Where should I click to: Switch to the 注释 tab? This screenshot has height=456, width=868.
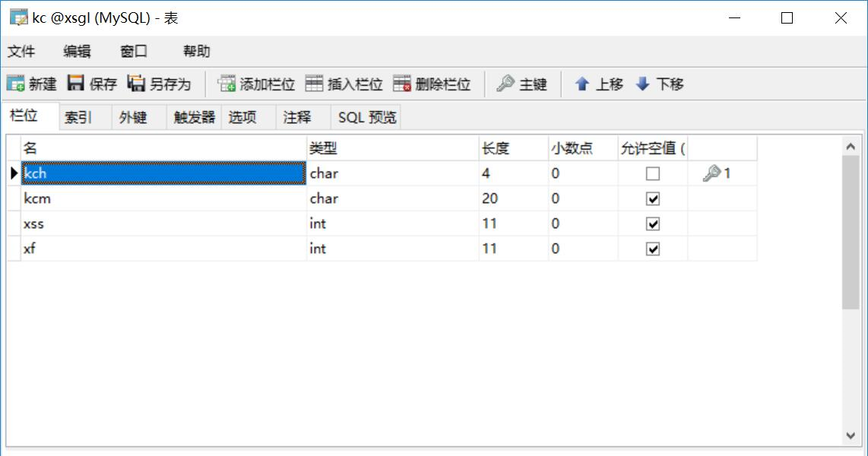pyautogui.click(x=303, y=117)
